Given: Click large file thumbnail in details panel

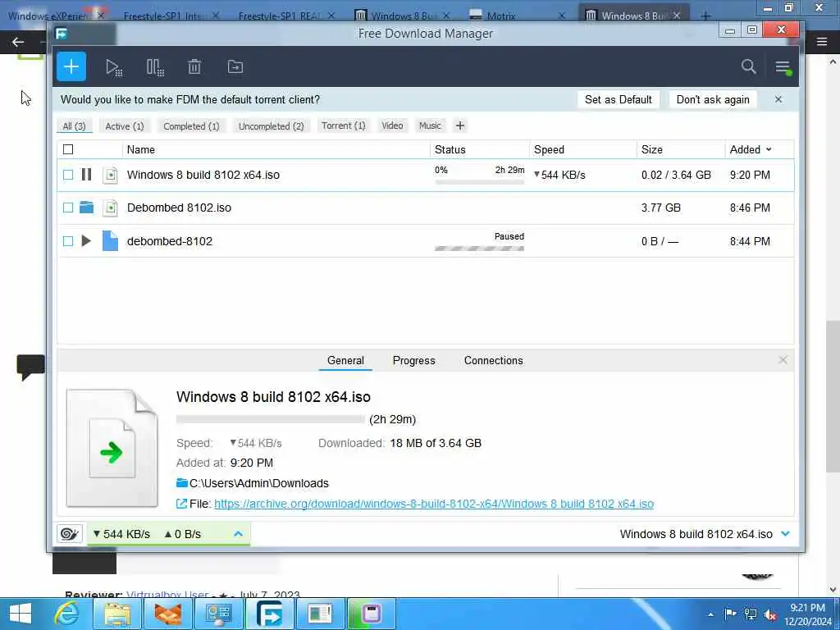Looking at the screenshot, I should tap(112, 448).
